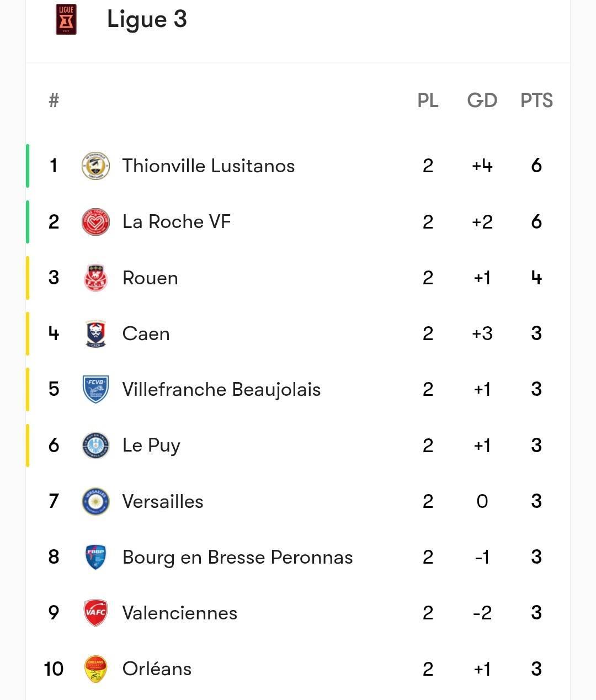Open the Ligue 3 competition logo

66,19
